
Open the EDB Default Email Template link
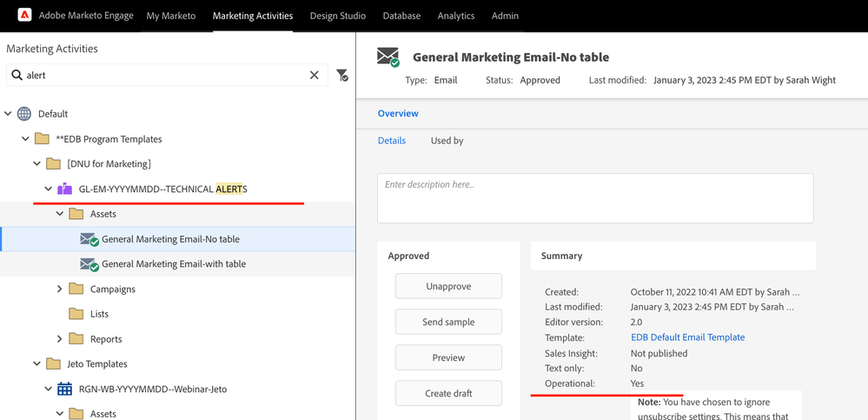687,337
